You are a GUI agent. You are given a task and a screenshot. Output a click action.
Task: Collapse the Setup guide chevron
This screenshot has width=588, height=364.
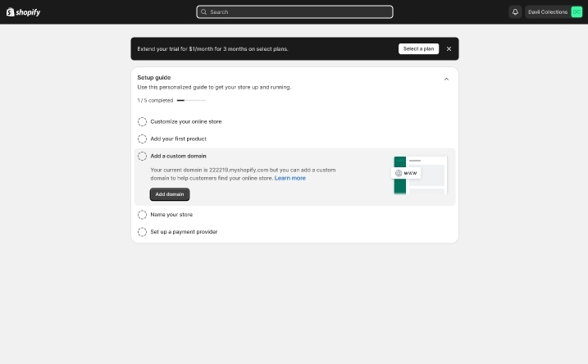[446, 80]
